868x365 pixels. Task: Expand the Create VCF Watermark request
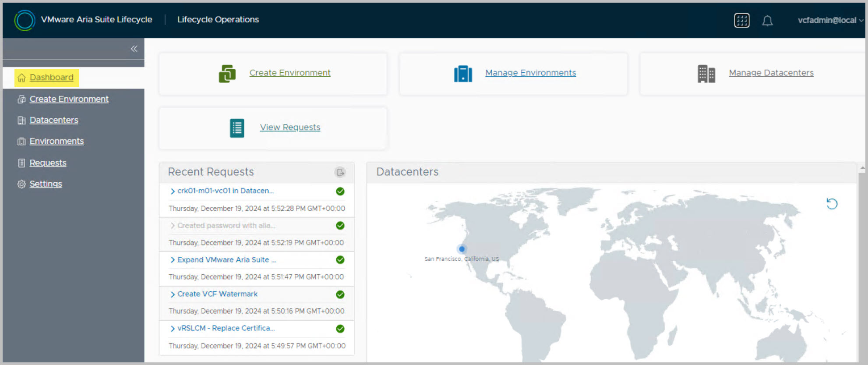click(173, 294)
